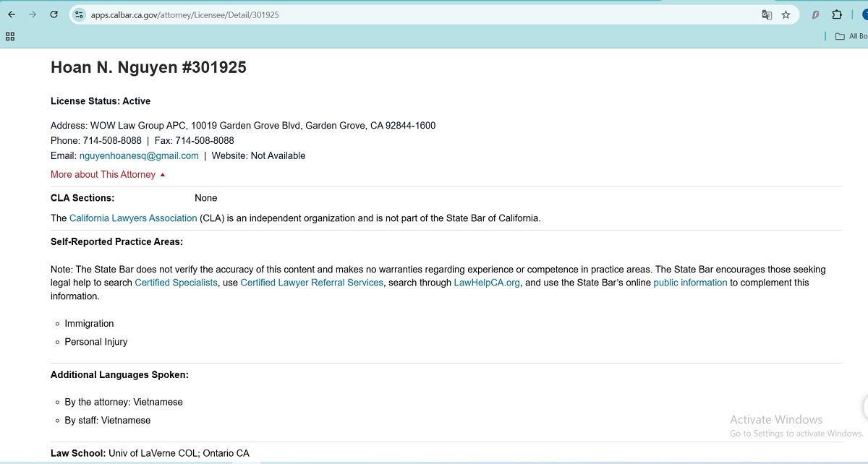
Task: Open the nguyenhoanesq@gmail.com email link
Action: pos(139,155)
